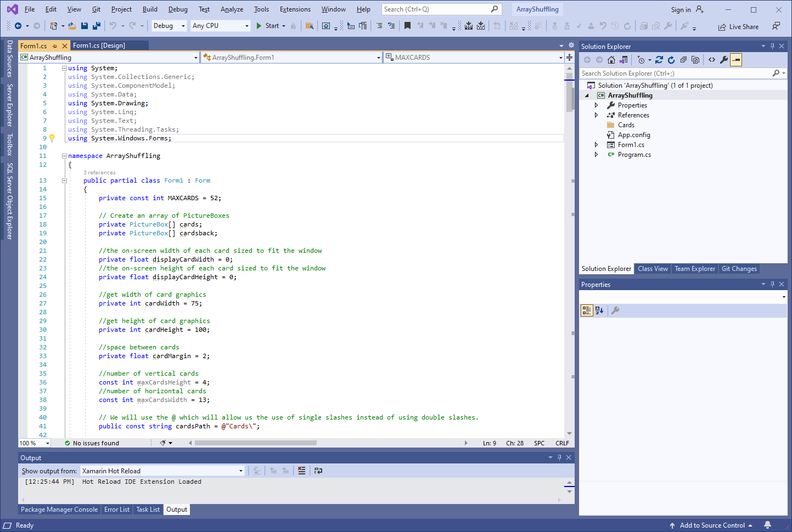
Task: Open the Build menu
Action: pyautogui.click(x=150, y=9)
